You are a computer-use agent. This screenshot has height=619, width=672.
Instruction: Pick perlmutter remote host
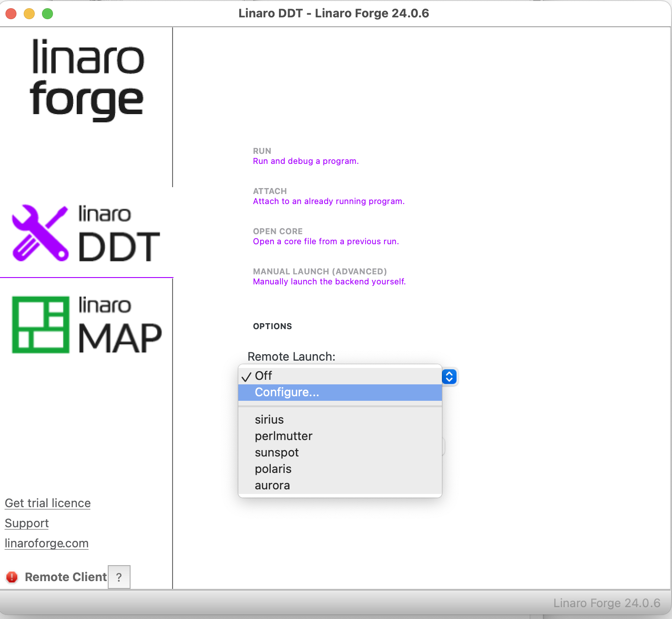pyautogui.click(x=340, y=436)
